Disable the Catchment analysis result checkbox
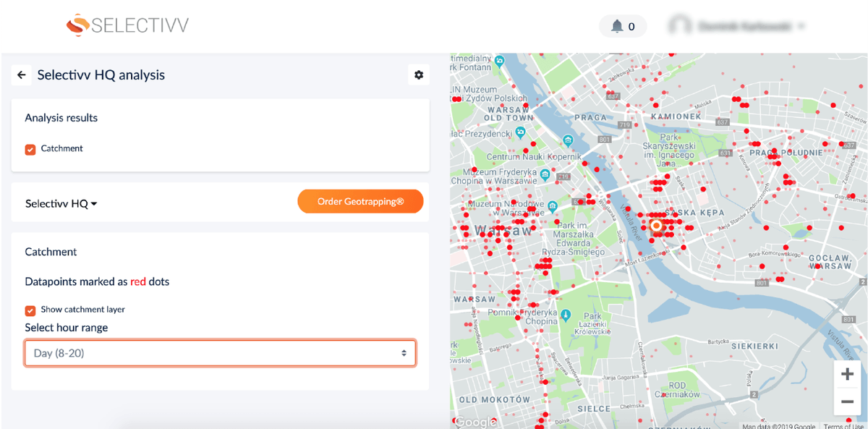Screen dimensions: 868x429 tap(29, 148)
